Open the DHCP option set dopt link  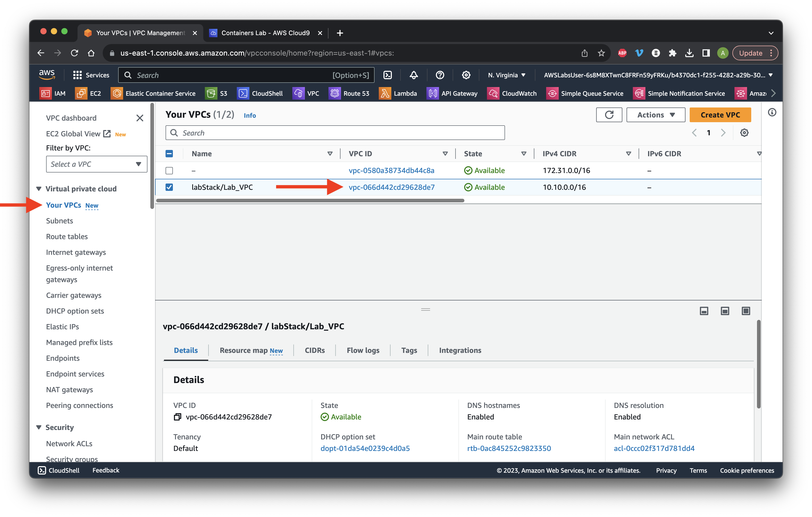tap(365, 448)
